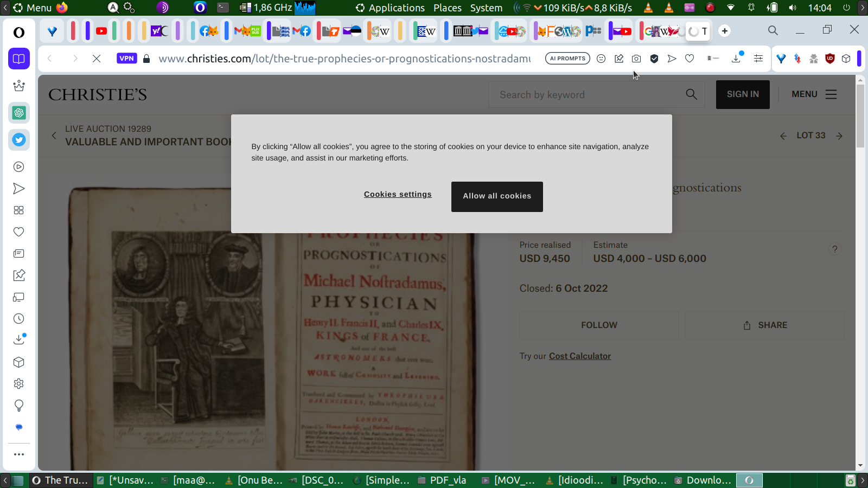
Task: Open the Workspaces button in the sidebar
Action: (x=19, y=59)
